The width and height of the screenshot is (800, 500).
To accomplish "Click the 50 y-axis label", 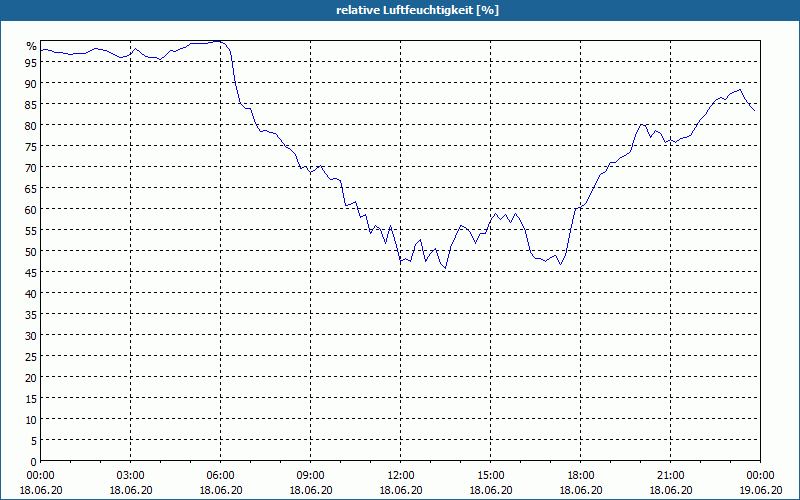I will 31,252.
